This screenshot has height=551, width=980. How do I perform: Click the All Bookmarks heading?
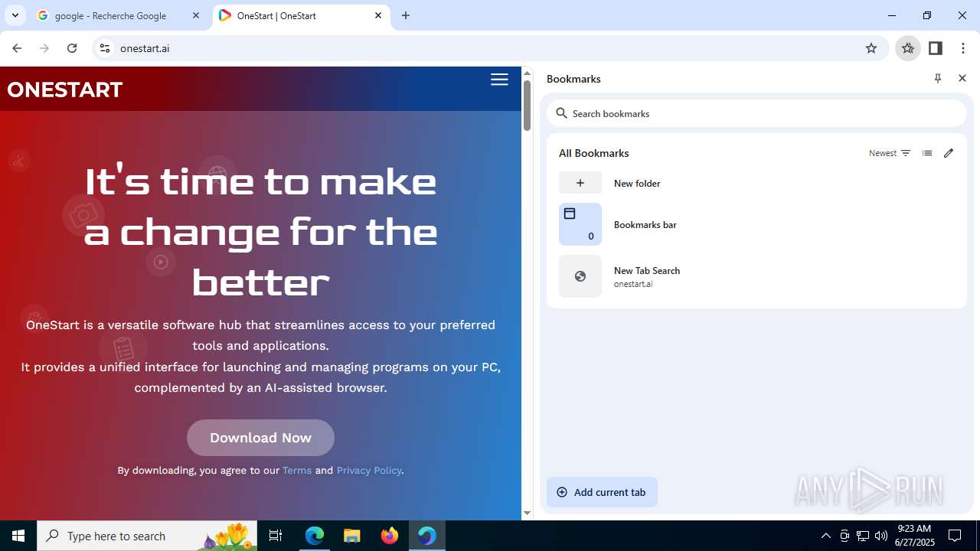pyautogui.click(x=593, y=153)
